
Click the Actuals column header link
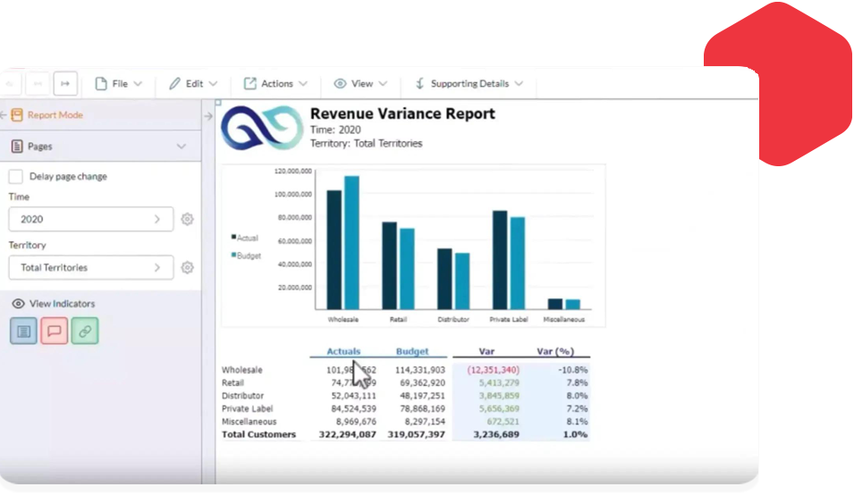tap(343, 351)
